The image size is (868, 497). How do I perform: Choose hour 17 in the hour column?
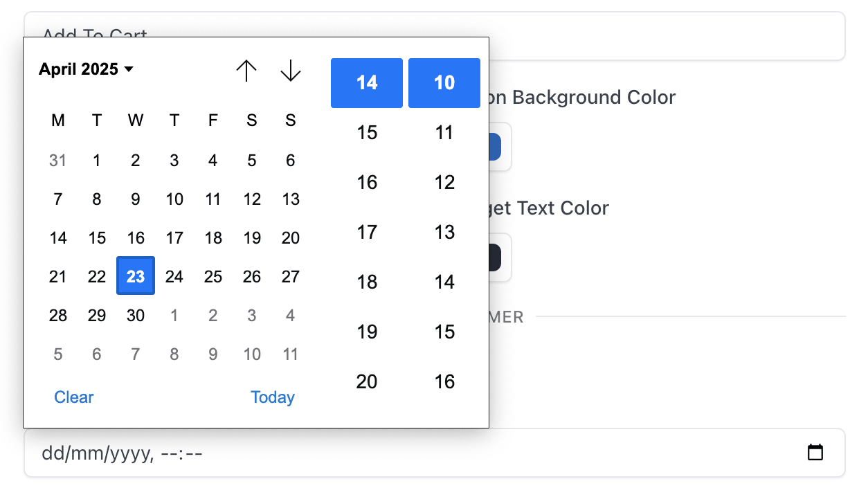367,232
